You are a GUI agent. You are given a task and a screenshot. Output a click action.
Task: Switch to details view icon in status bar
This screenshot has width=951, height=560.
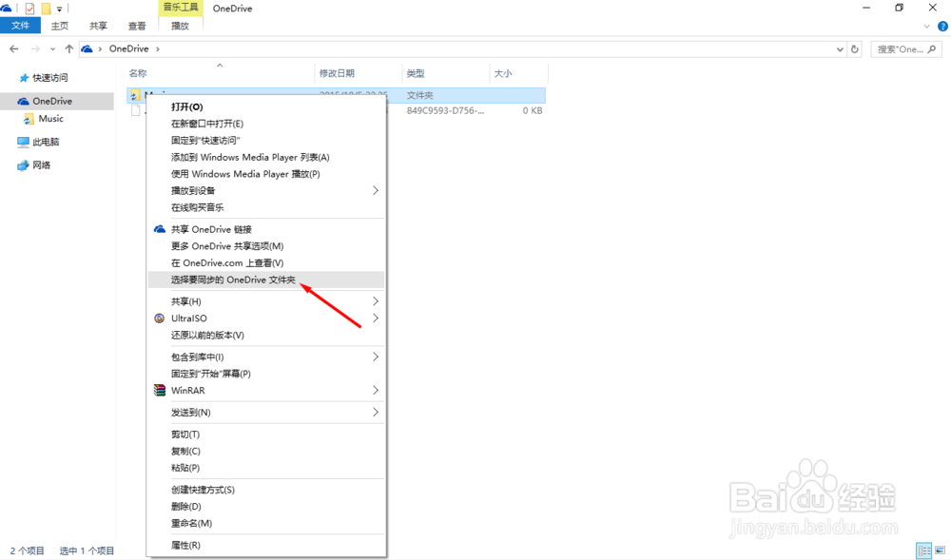tap(923, 550)
